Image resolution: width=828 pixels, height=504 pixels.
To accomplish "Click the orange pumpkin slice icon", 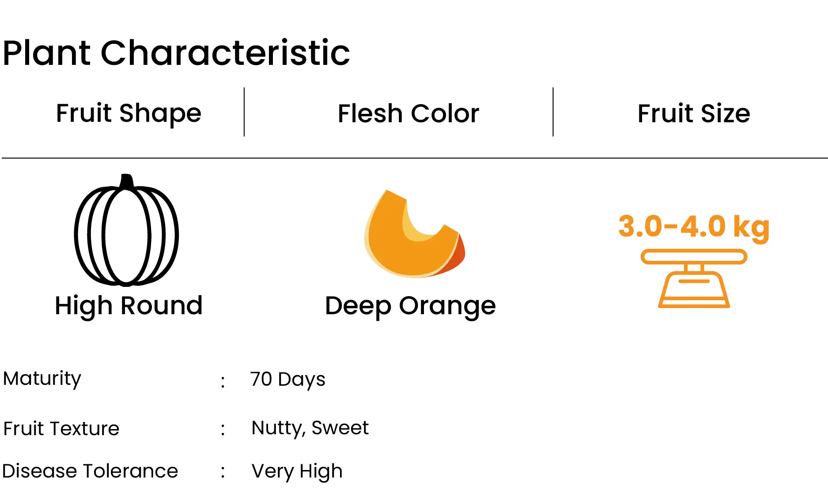I will (415, 233).
